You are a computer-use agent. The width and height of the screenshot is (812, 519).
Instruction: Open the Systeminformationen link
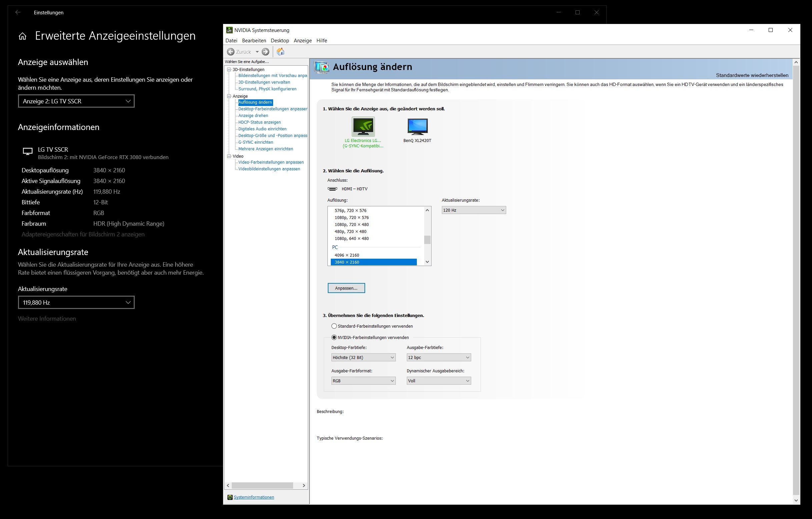click(253, 497)
